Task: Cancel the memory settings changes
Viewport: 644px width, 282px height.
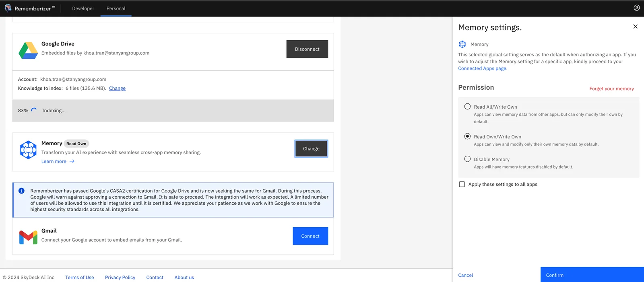Action: (x=465, y=275)
